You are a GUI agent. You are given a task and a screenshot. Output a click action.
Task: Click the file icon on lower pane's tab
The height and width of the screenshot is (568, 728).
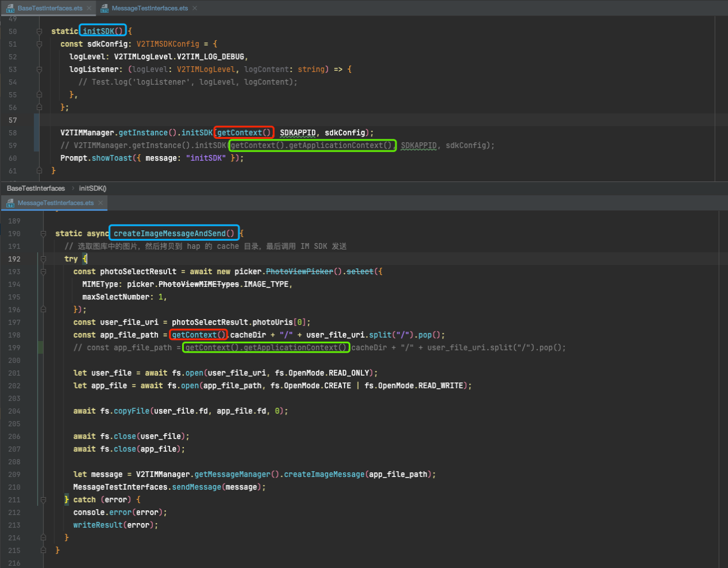pyautogui.click(x=10, y=203)
